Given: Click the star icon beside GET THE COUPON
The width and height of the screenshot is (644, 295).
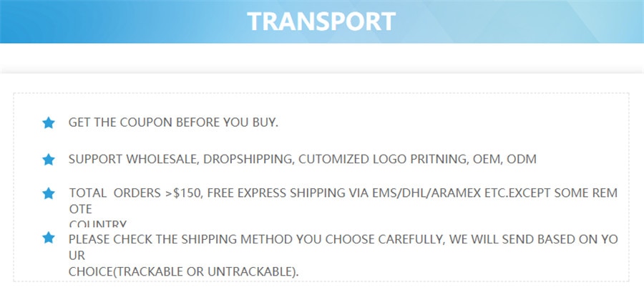Looking at the screenshot, I should [49, 123].
